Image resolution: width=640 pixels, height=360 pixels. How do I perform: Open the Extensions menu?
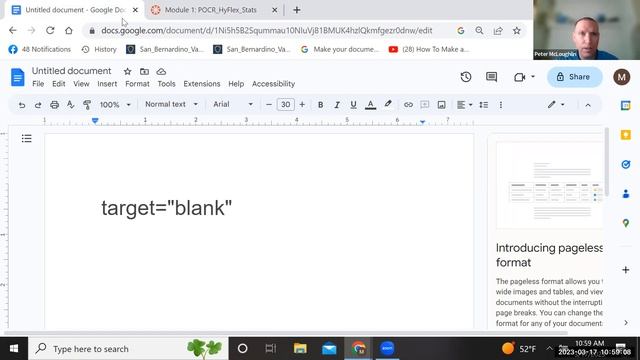click(x=202, y=84)
